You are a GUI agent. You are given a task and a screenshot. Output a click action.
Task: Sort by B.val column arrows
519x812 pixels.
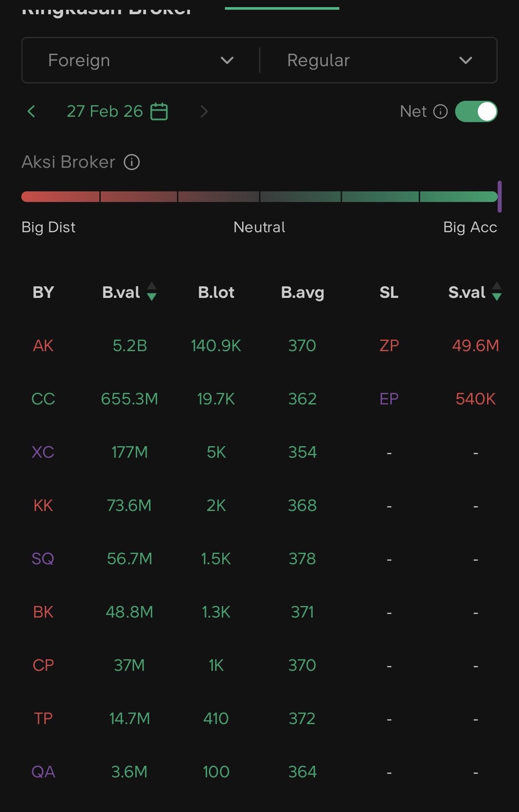point(152,292)
